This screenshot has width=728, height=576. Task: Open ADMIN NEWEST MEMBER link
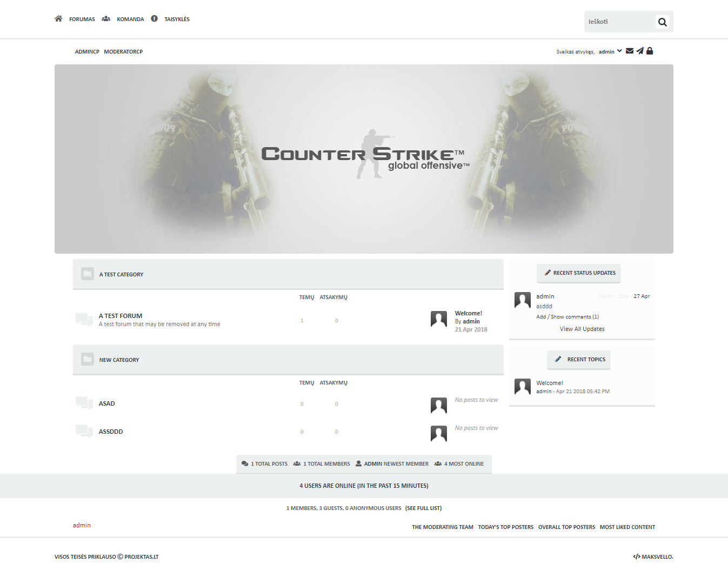click(396, 464)
